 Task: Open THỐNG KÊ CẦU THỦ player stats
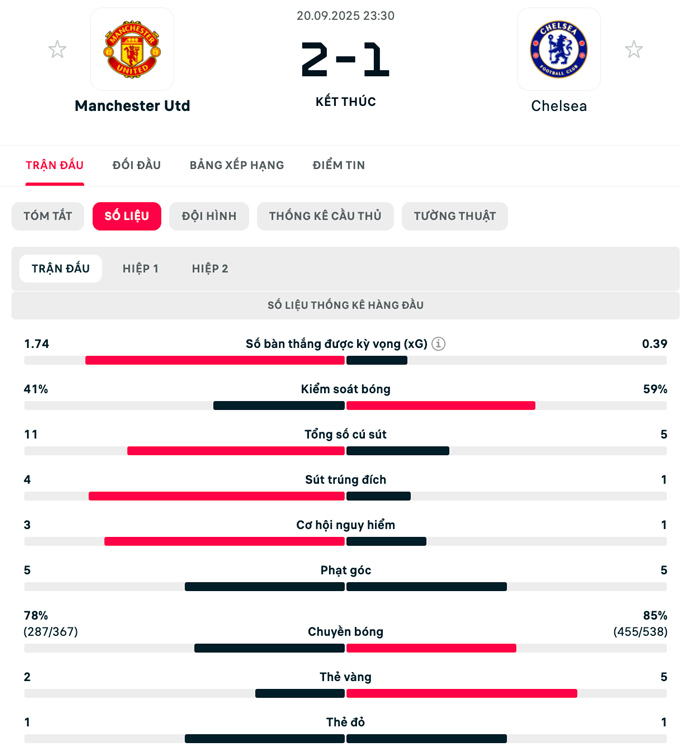point(325,216)
